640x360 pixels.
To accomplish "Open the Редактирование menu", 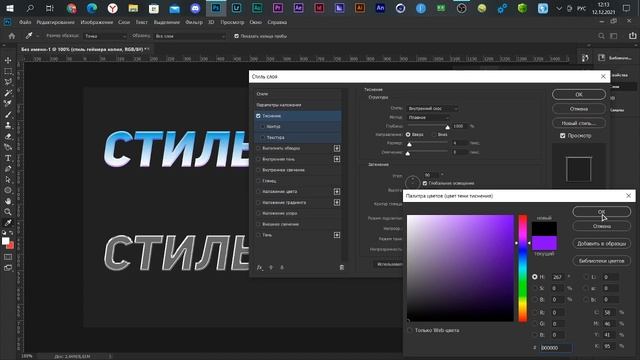I will click(56, 22).
